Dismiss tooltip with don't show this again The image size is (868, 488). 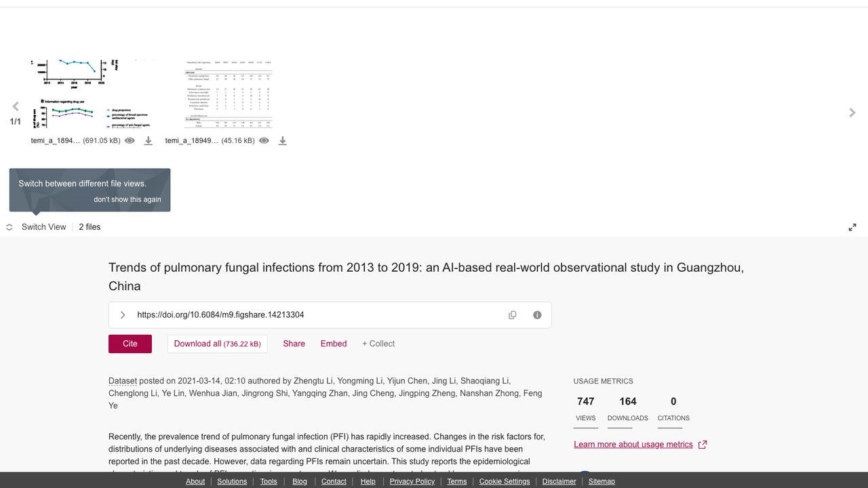point(127,199)
